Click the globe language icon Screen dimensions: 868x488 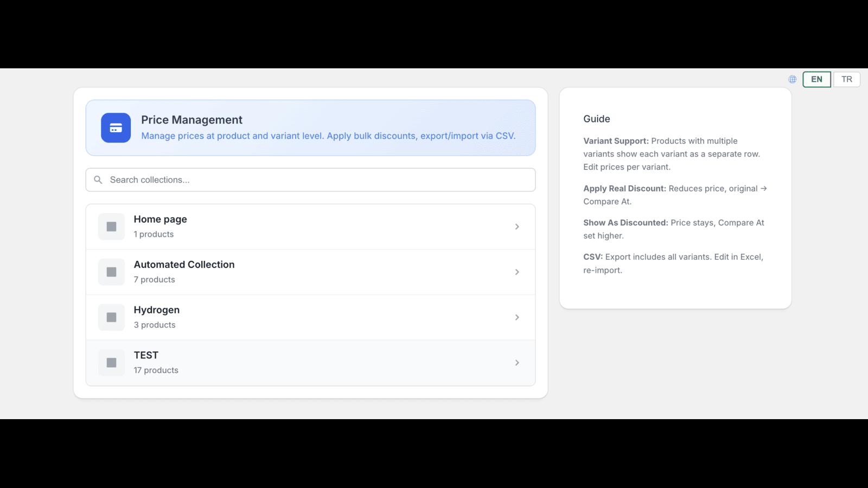[x=793, y=80]
